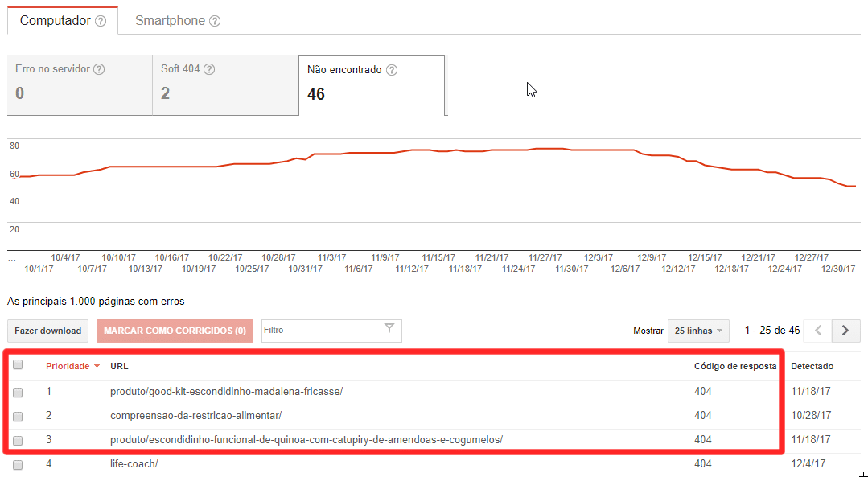Click help icon beside Não encontrado
This screenshot has width=868, height=477.
[392, 70]
